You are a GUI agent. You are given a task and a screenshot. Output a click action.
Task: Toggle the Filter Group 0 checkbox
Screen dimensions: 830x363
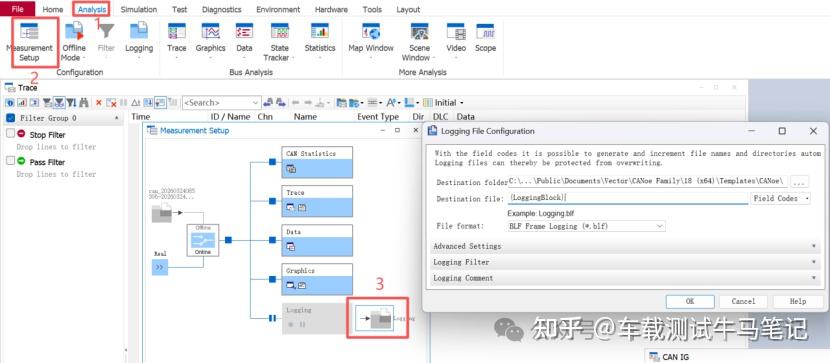pos(10,118)
